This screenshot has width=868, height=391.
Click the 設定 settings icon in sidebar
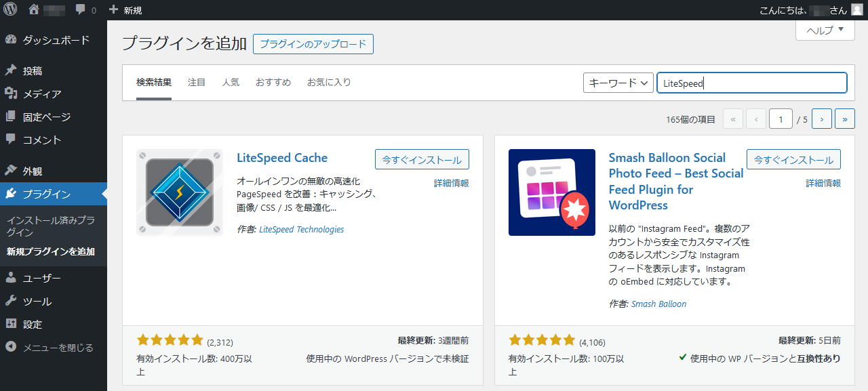(10, 324)
